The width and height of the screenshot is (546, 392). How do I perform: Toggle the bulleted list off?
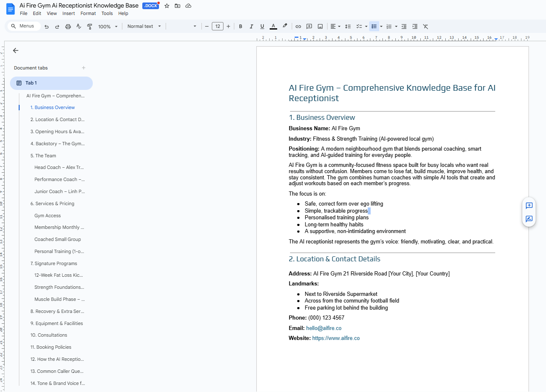pos(374,26)
